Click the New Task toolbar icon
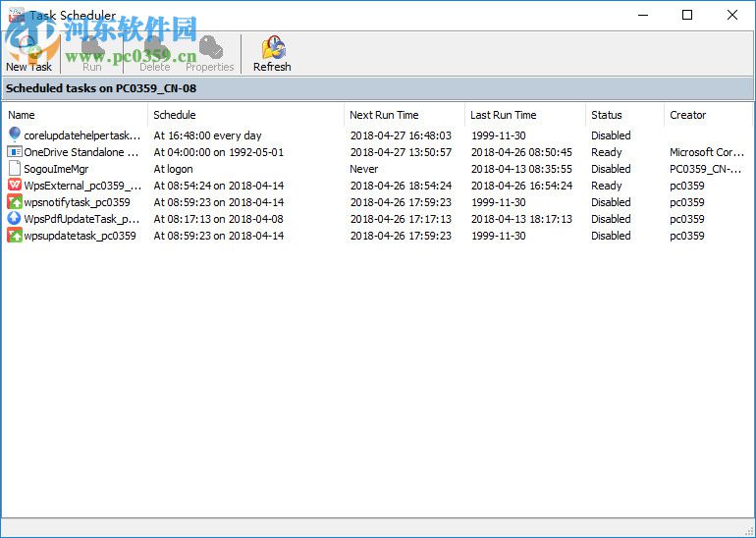The image size is (756, 538). pyautogui.click(x=28, y=54)
